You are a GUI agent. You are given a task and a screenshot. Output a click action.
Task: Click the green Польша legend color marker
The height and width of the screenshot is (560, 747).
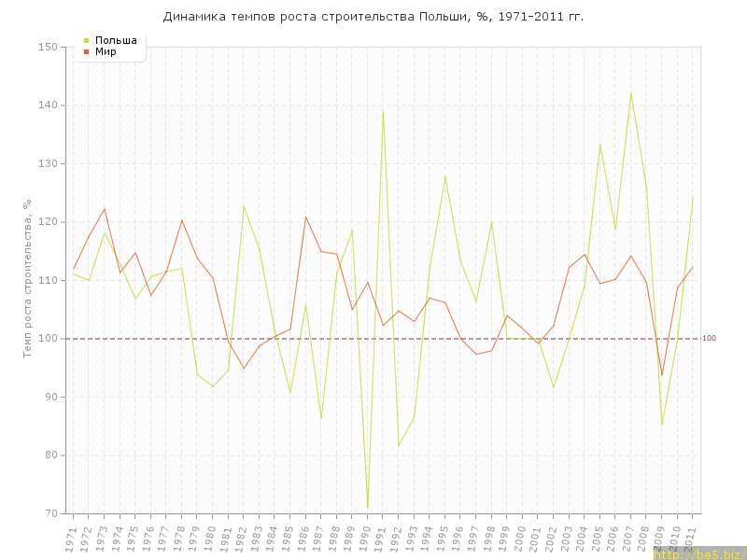point(86,40)
